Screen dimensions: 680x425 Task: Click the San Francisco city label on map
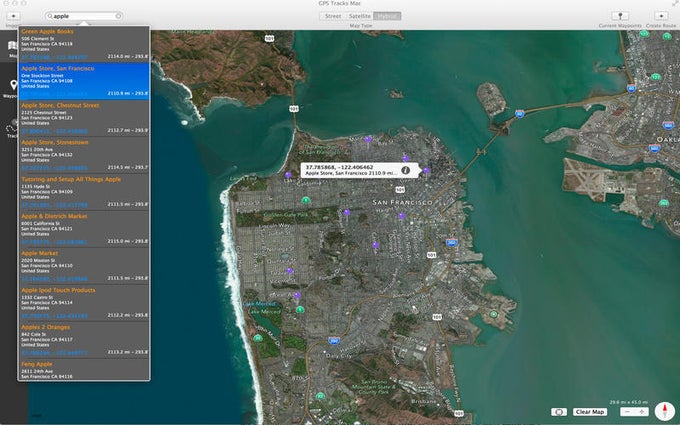(402, 203)
